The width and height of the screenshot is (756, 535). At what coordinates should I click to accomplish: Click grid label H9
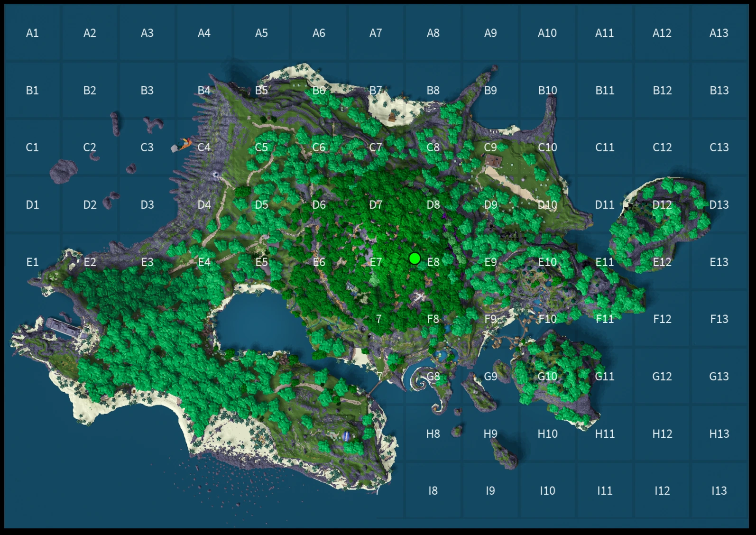click(490, 434)
